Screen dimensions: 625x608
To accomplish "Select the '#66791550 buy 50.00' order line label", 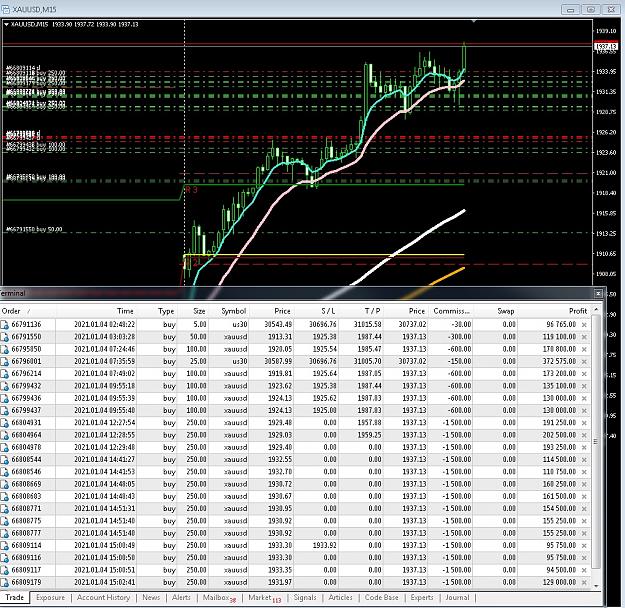I will tap(34, 229).
